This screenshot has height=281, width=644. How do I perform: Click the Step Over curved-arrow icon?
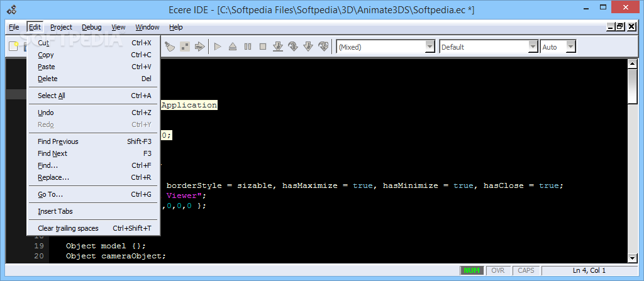point(293,47)
